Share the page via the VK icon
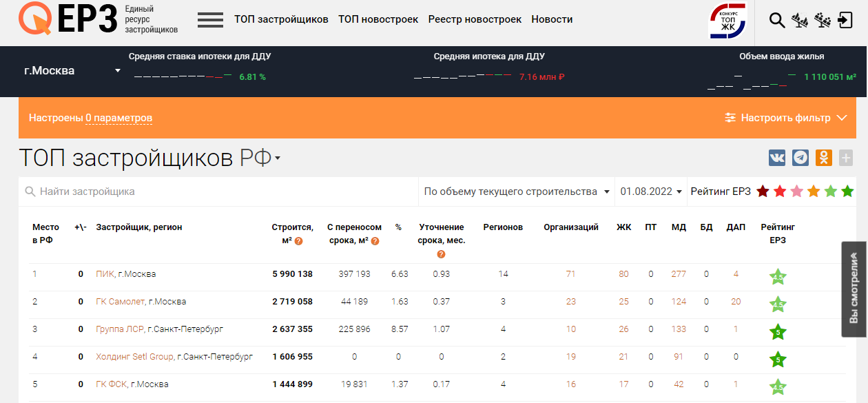 pyautogui.click(x=776, y=158)
